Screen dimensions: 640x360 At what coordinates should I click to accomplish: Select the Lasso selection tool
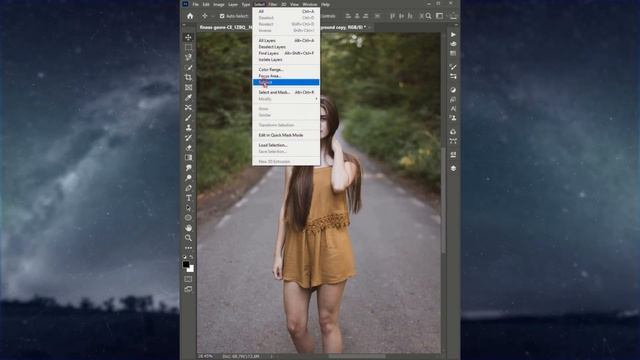(188, 57)
